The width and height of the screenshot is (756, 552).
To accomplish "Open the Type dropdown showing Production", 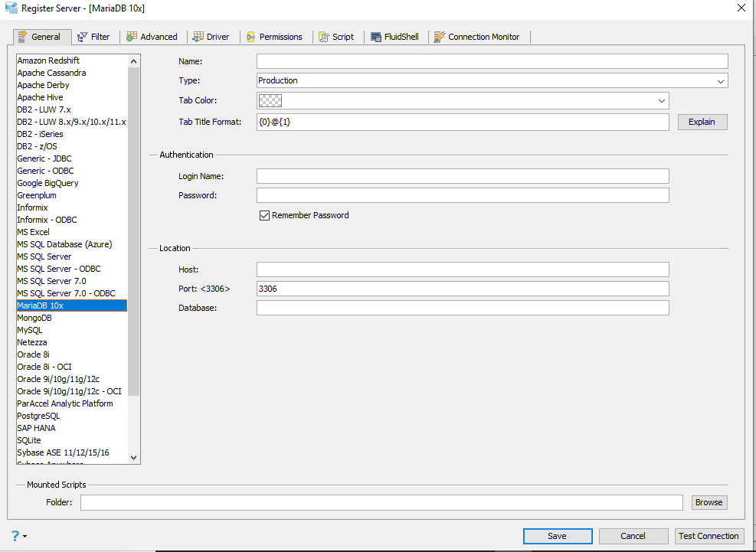I will [x=493, y=80].
